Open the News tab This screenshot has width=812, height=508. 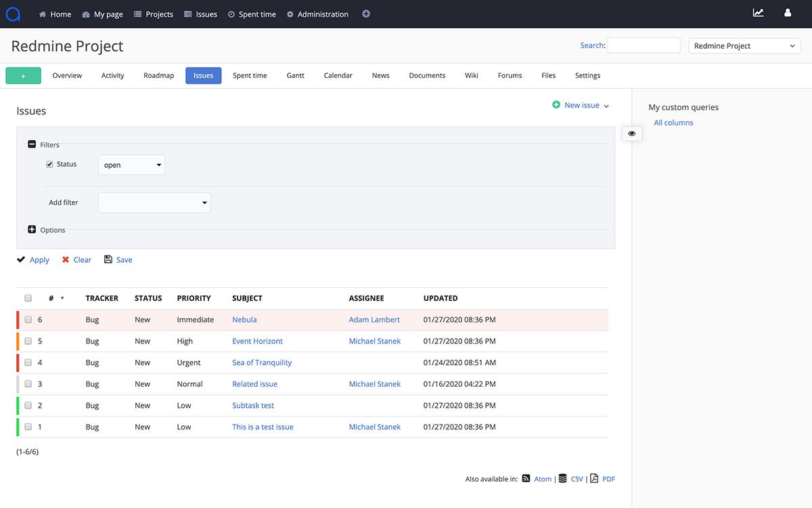[x=380, y=76]
